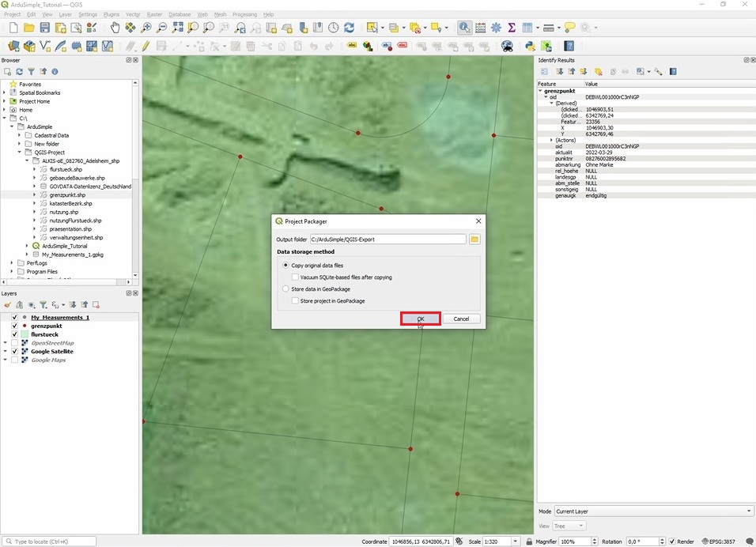The image size is (756, 547).
Task: Expand the Cadastral Data folder
Action: pos(19,135)
